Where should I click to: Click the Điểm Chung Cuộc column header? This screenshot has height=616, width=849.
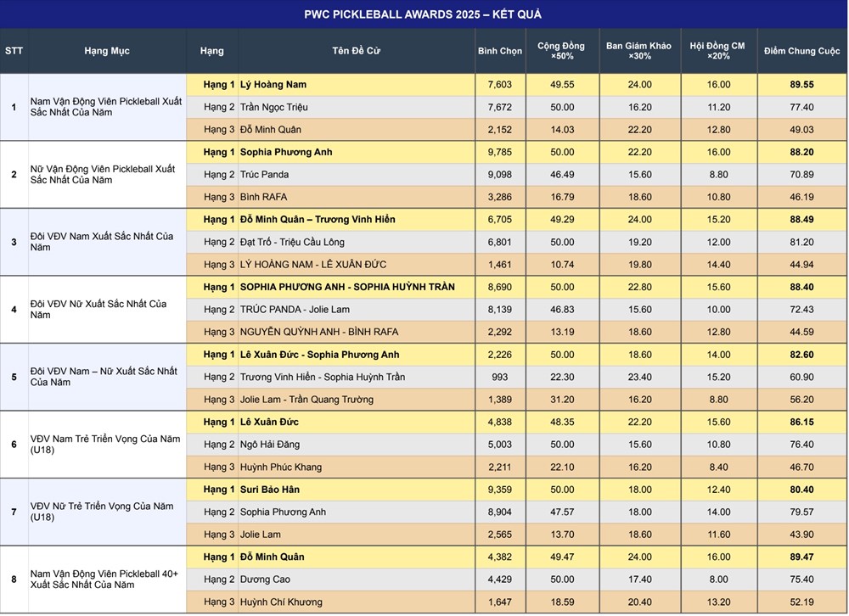pyautogui.click(x=801, y=51)
